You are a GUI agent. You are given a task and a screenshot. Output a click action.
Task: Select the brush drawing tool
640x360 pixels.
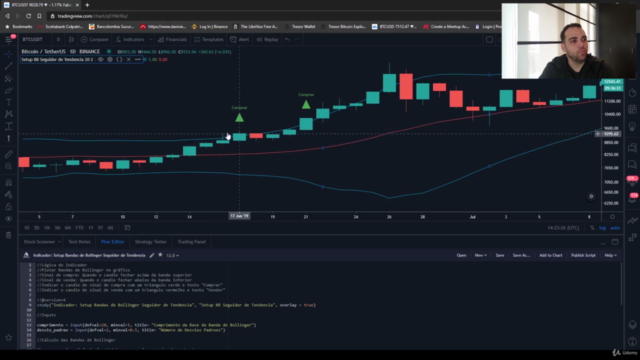click(x=9, y=90)
